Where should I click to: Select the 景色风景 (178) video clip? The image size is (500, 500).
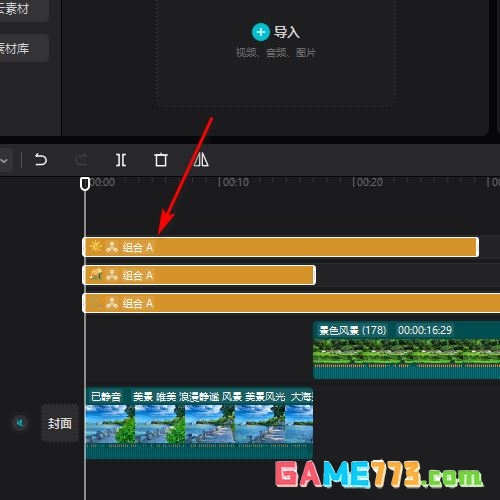[x=406, y=350]
